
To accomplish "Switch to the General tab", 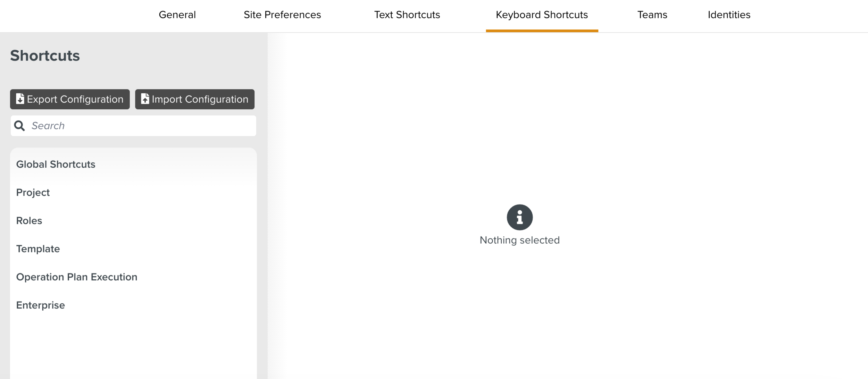I will coord(177,15).
